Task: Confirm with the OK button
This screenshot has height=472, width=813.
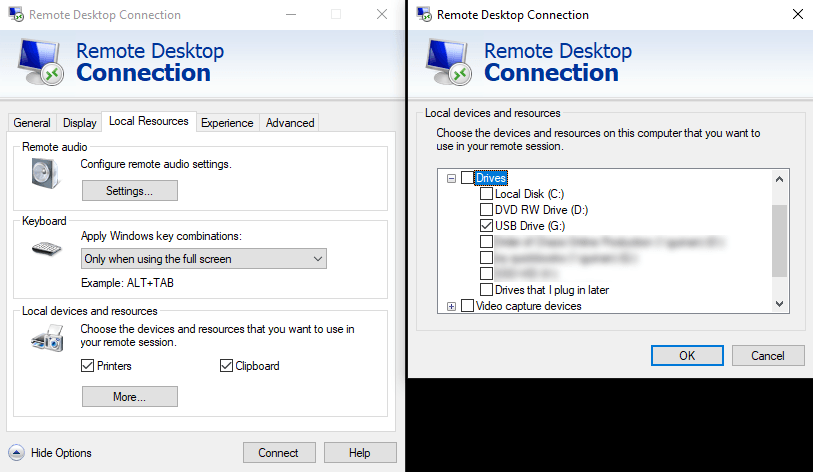Action: (687, 356)
